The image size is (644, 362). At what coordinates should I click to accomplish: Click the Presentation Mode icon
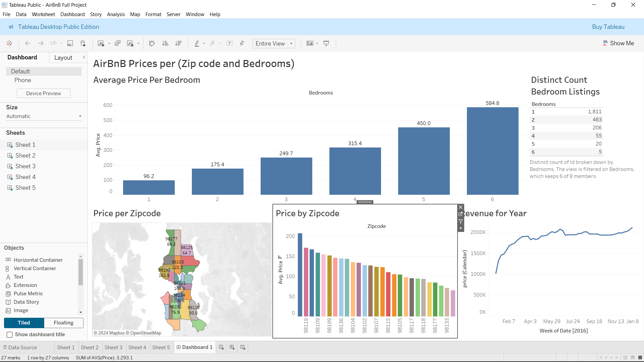(326, 43)
